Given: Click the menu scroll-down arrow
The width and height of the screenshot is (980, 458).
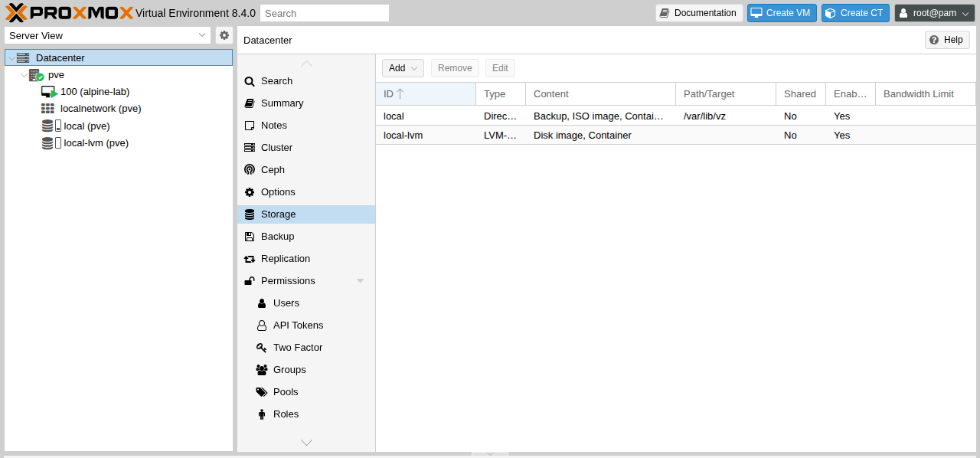Looking at the screenshot, I should click(306, 443).
